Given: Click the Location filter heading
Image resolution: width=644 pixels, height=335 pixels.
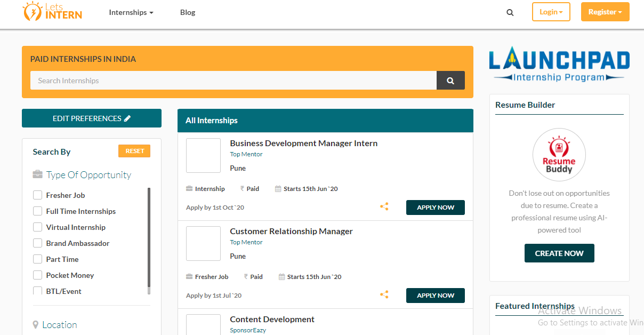Looking at the screenshot, I should point(60,325).
